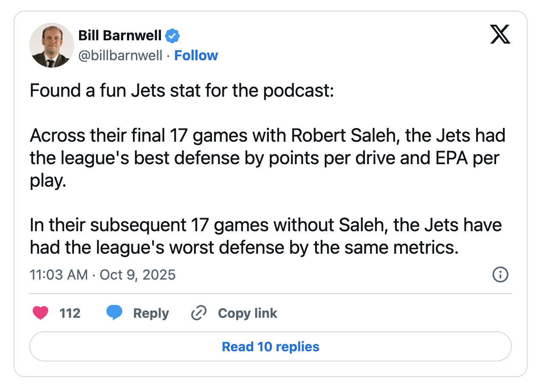
Task: Like the tweet with the heart icon
Action: (x=41, y=313)
